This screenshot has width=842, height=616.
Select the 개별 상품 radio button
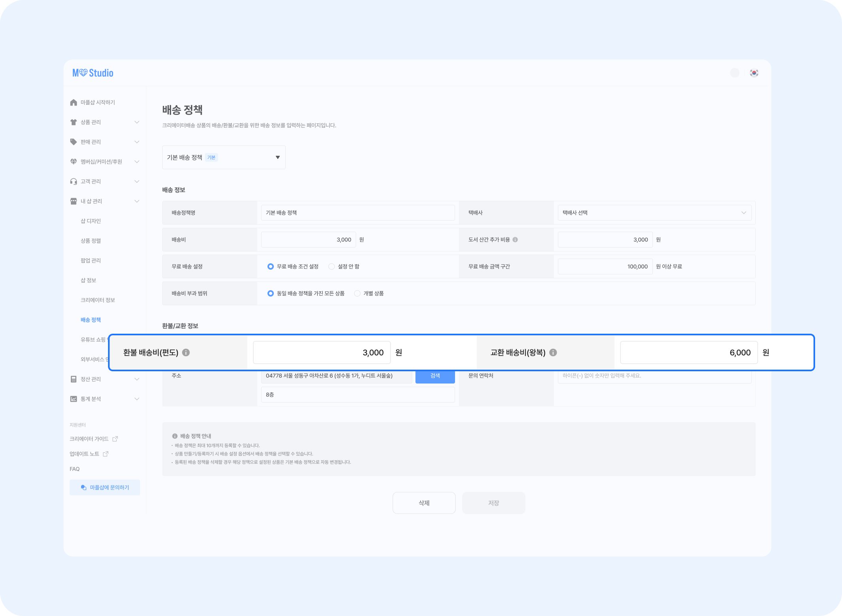point(357,293)
